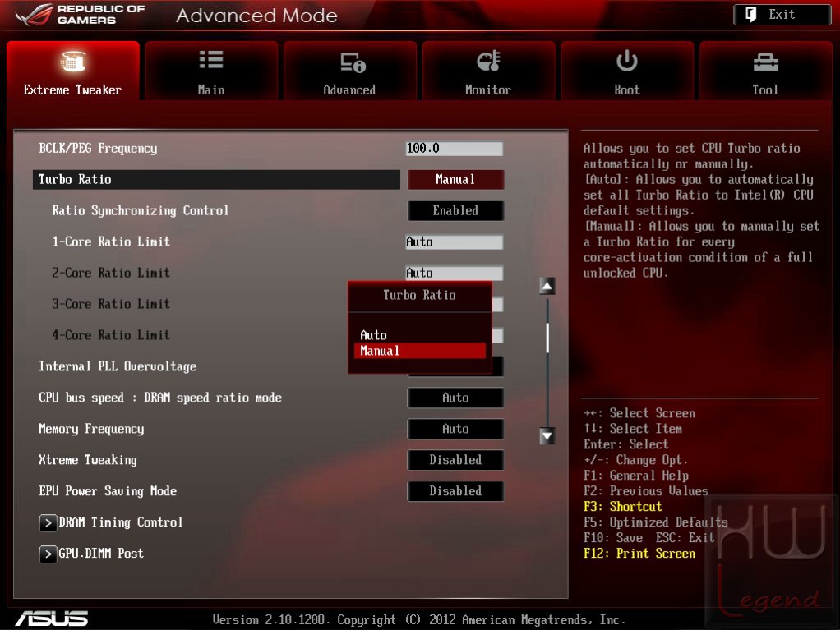The width and height of the screenshot is (840, 630).
Task: Click the Extreme Tweaker CPU icon
Action: point(73,61)
